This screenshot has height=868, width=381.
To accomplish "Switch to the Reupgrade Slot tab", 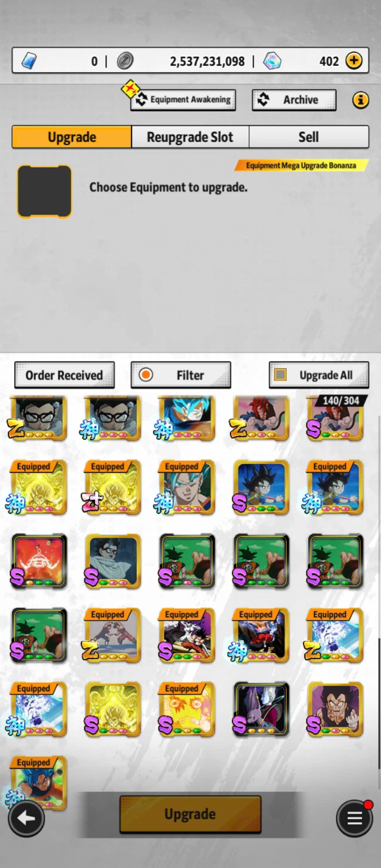I will (190, 137).
